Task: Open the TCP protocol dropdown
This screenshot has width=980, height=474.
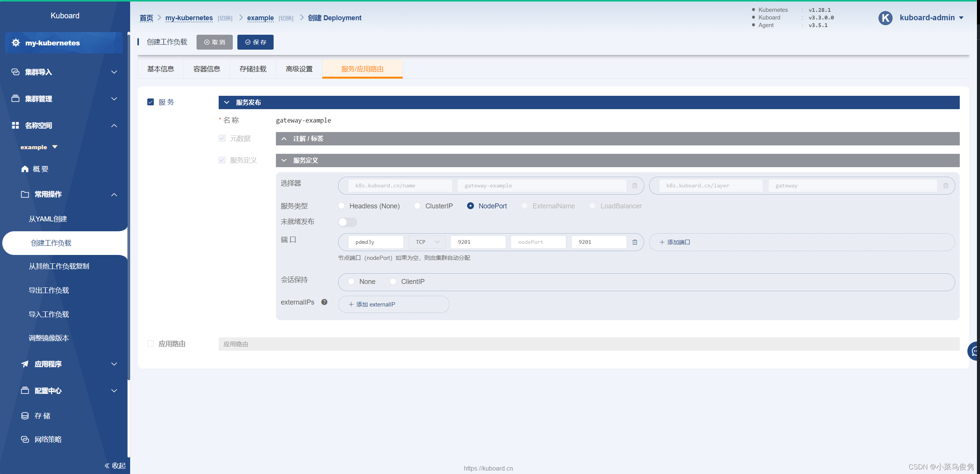Action: tap(427, 242)
